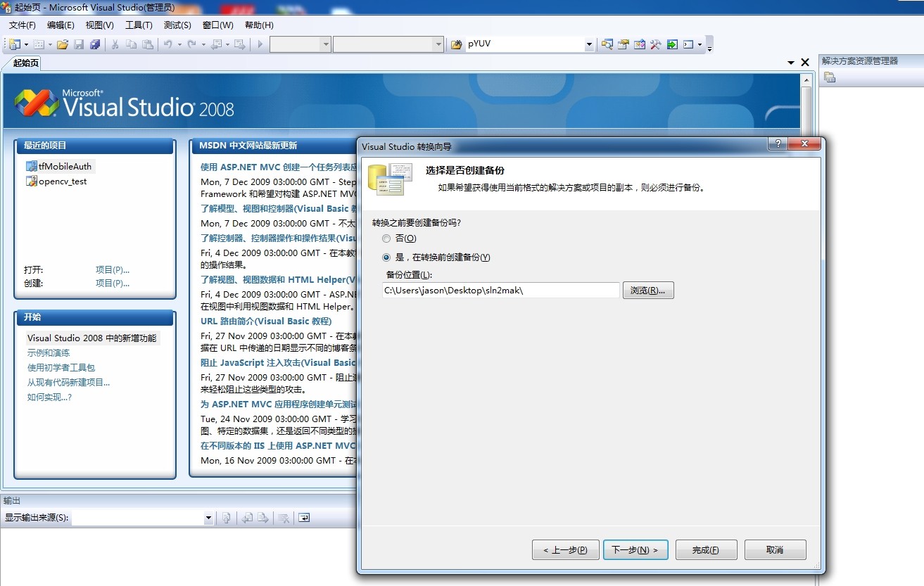The image size is (924, 586).
Task: Expand the Solution Configurations dropdown
Action: [x=325, y=44]
